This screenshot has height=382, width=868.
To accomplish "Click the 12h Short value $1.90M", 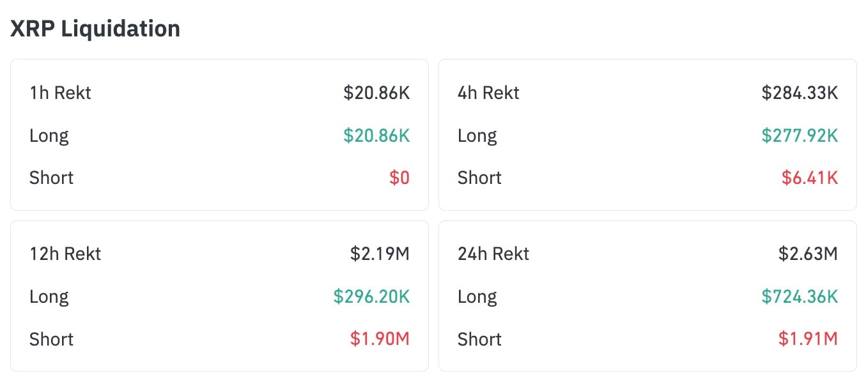I will [x=380, y=339].
